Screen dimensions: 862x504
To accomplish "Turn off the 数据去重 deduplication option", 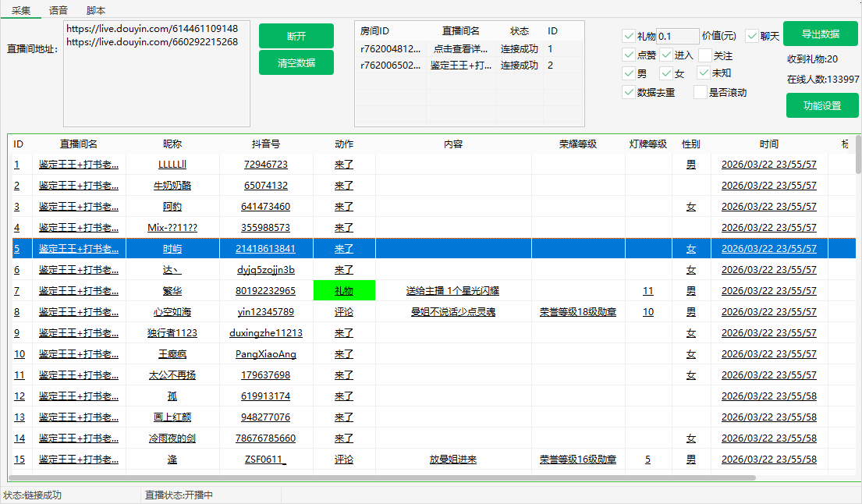I will 629,92.
